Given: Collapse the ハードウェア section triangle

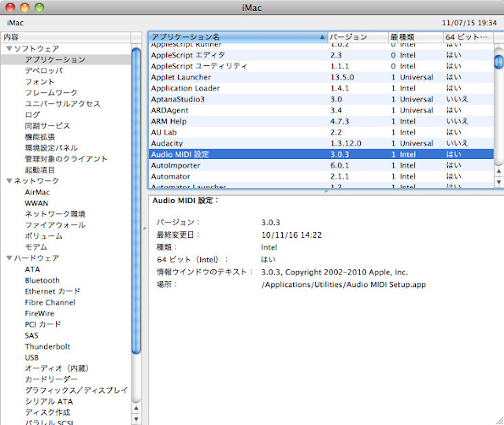Looking at the screenshot, I should (x=9, y=258).
